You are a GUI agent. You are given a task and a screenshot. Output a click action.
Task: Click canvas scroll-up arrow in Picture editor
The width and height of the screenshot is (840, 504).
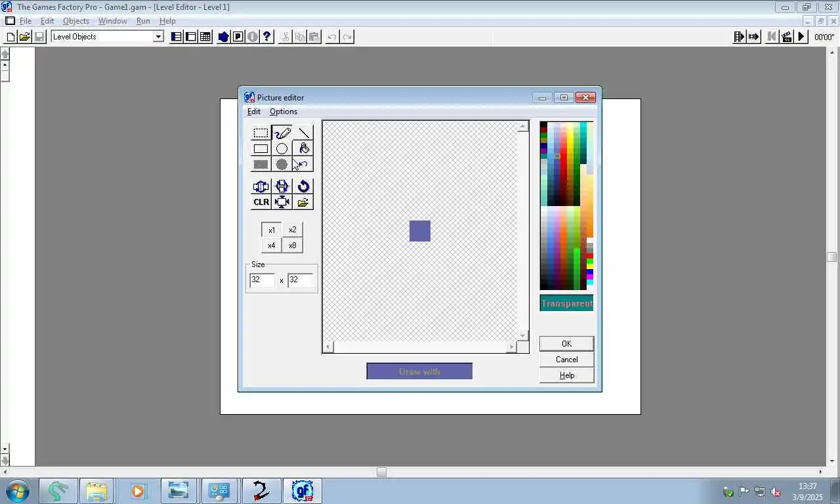tap(523, 127)
